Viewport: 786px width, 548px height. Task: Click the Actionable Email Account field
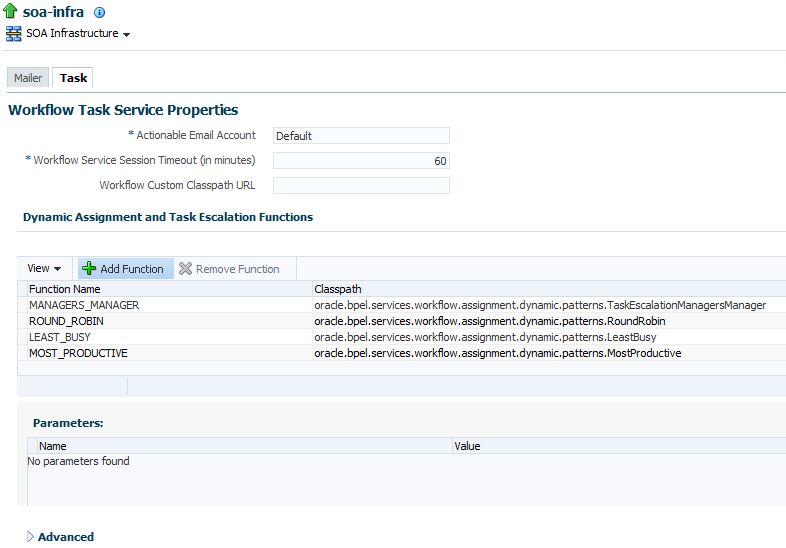(x=361, y=136)
